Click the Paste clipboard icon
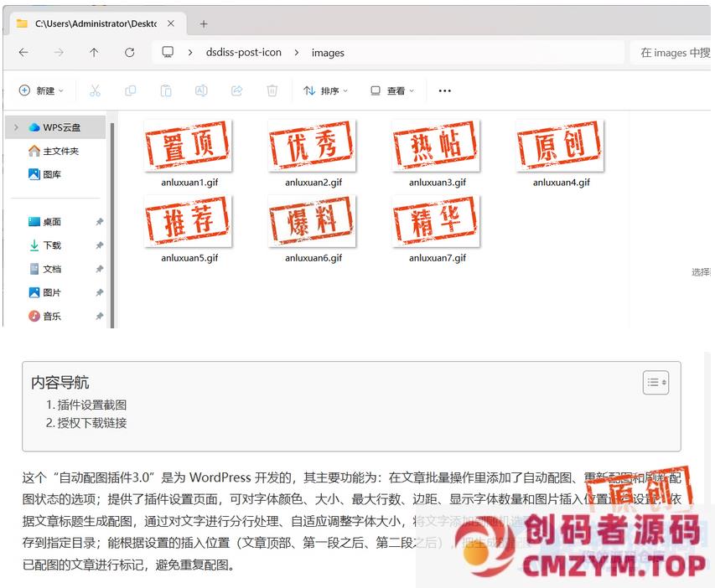The height and width of the screenshot is (588, 715). click(166, 90)
